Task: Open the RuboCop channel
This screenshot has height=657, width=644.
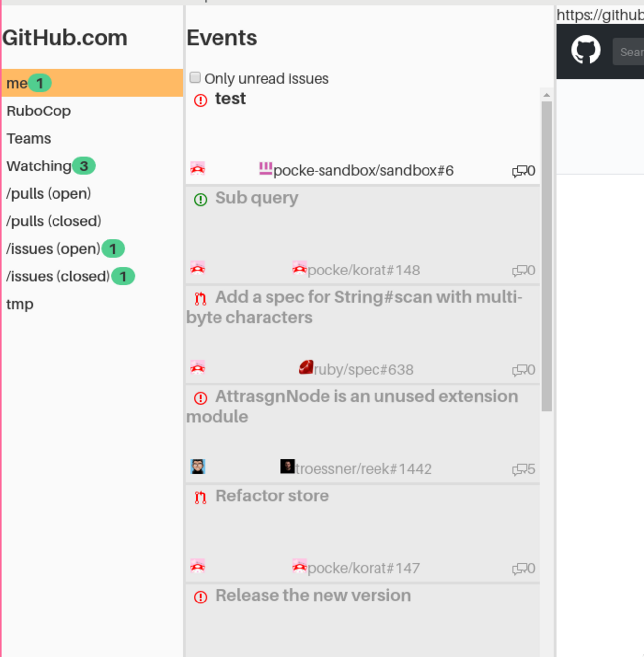Action: (x=39, y=111)
